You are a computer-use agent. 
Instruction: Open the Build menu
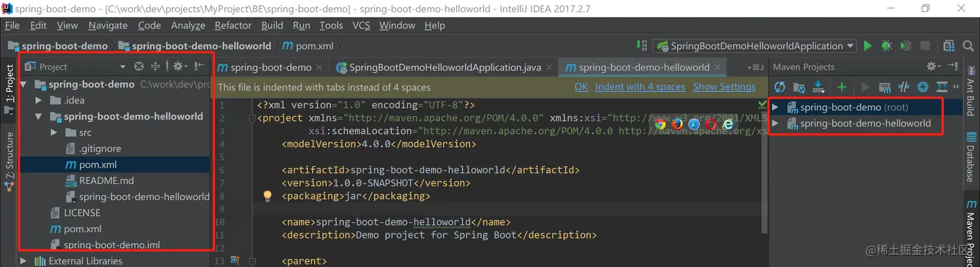[x=272, y=25]
